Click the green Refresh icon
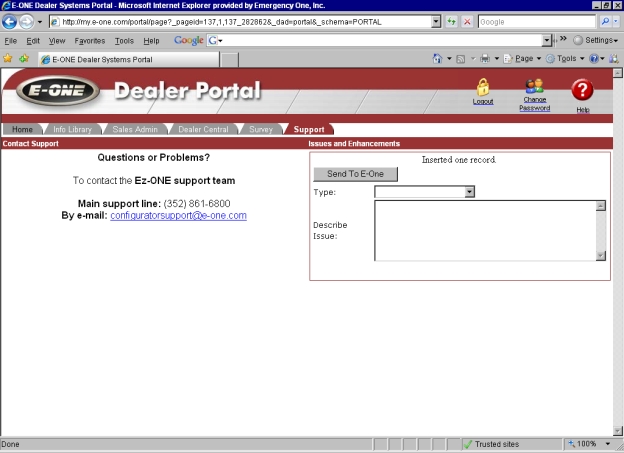This screenshot has height=453, width=624. pos(451,22)
